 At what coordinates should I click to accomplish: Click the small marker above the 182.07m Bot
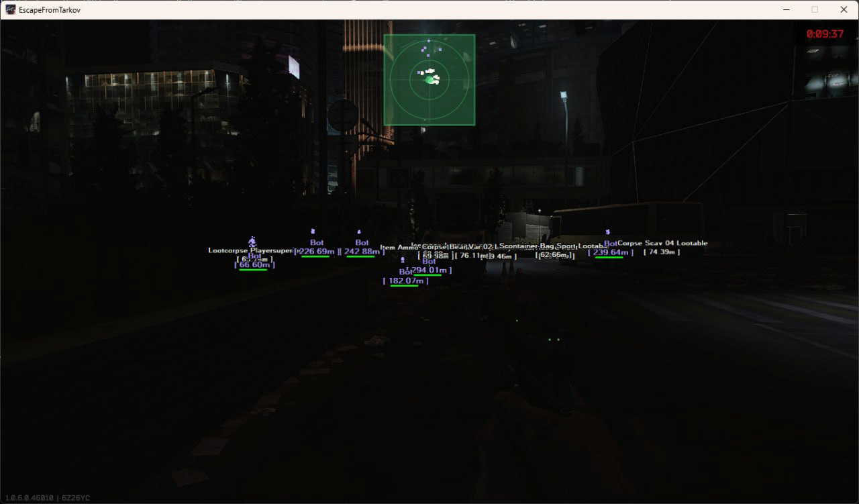[x=403, y=260]
